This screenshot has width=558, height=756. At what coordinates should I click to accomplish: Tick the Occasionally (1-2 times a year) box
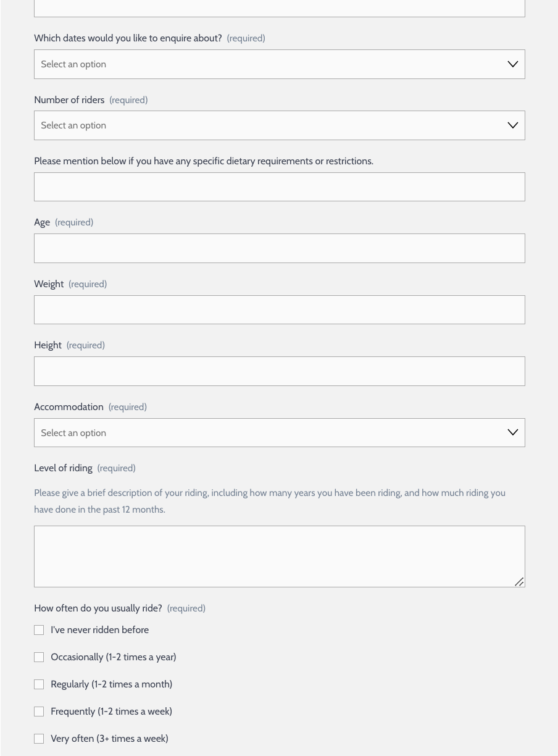click(39, 657)
